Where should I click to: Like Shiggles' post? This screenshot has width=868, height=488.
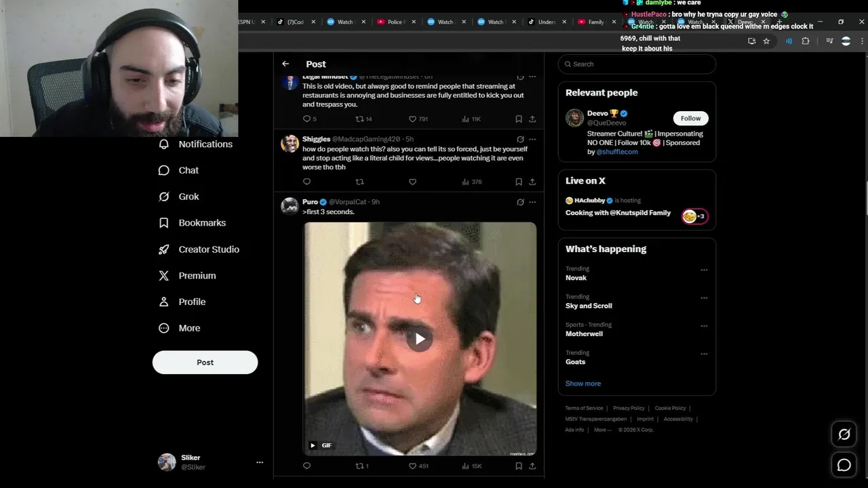point(412,182)
